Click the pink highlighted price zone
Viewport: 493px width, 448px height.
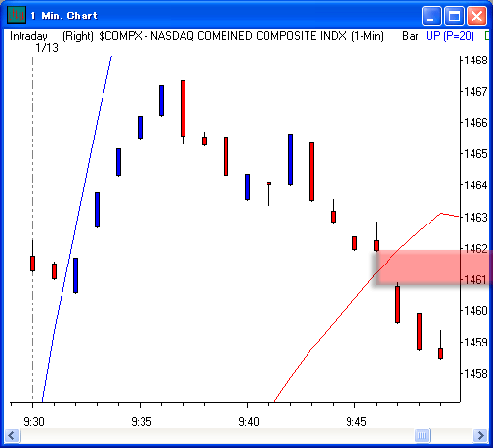coord(432,267)
